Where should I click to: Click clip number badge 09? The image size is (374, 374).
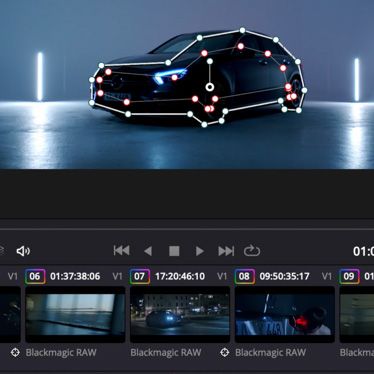click(x=349, y=276)
